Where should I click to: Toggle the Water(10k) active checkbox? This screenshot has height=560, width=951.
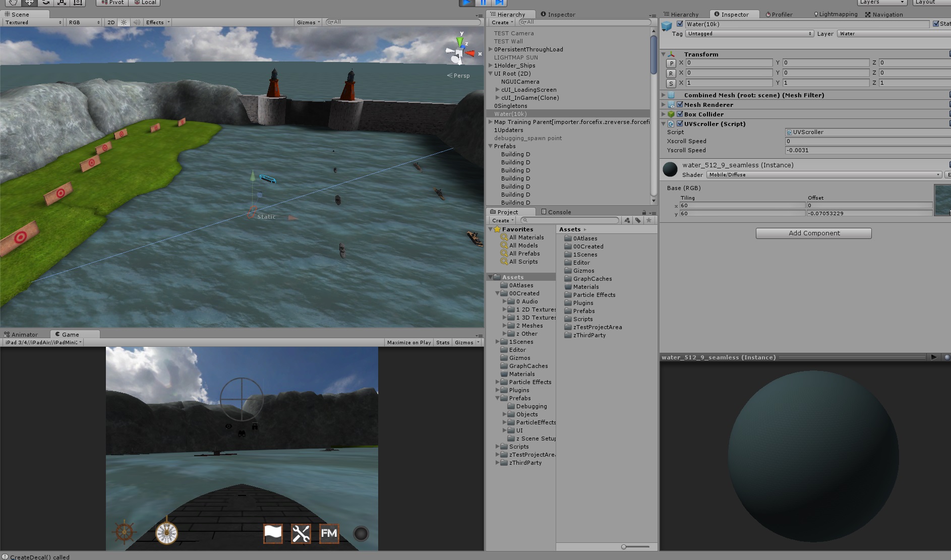(680, 24)
